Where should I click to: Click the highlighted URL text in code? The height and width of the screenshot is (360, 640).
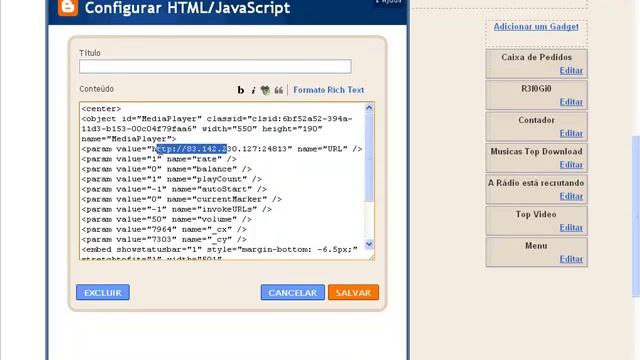[x=191, y=149]
